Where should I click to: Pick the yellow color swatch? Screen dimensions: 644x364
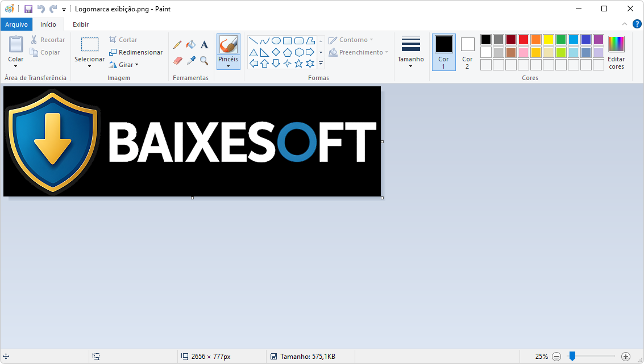pyautogui.click(x=549, y=39)
